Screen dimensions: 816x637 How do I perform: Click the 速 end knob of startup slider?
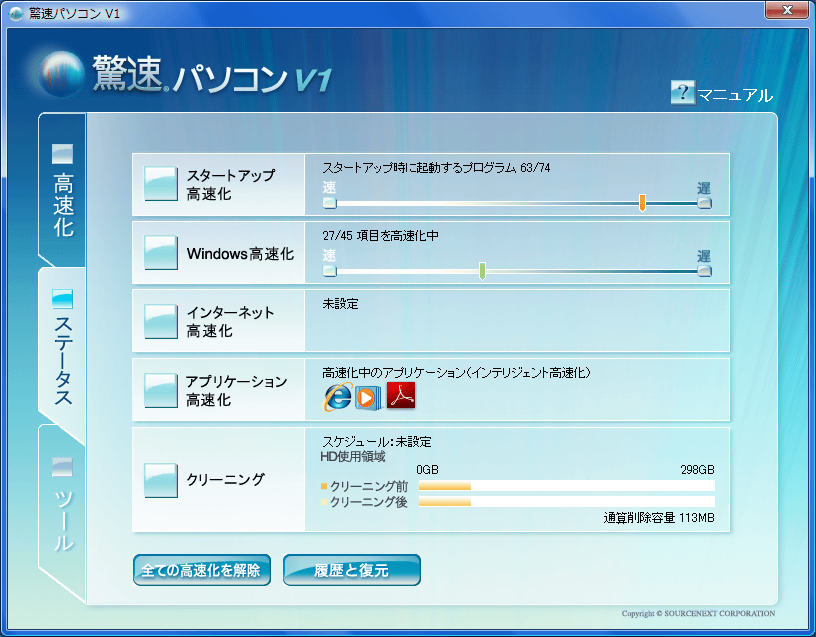pyautogui.click(x=329, y=203)
